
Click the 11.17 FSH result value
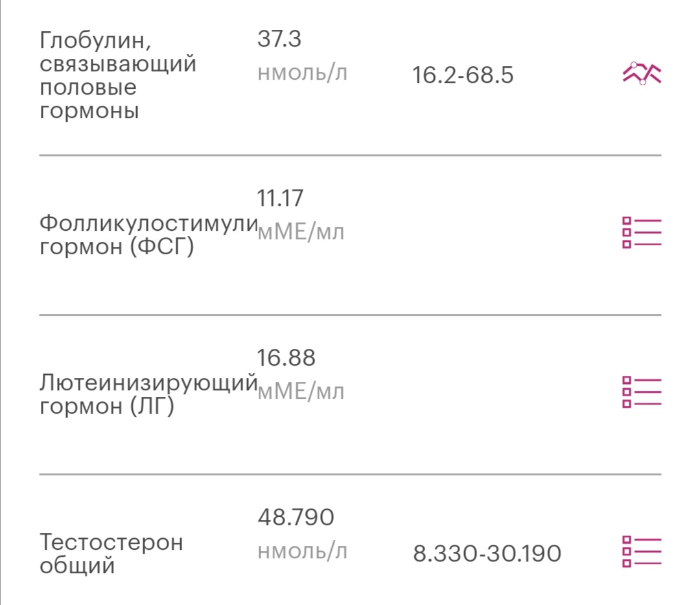pos(280,198)
